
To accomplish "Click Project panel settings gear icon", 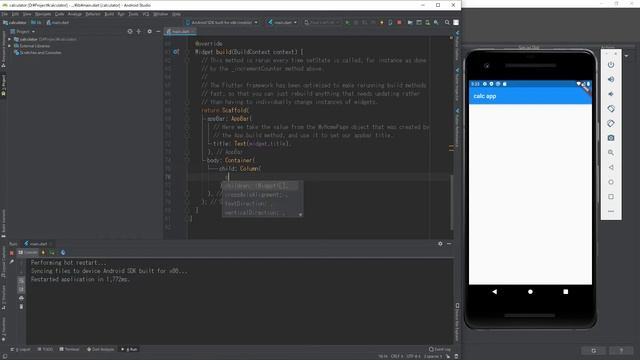I will (149, 31).
